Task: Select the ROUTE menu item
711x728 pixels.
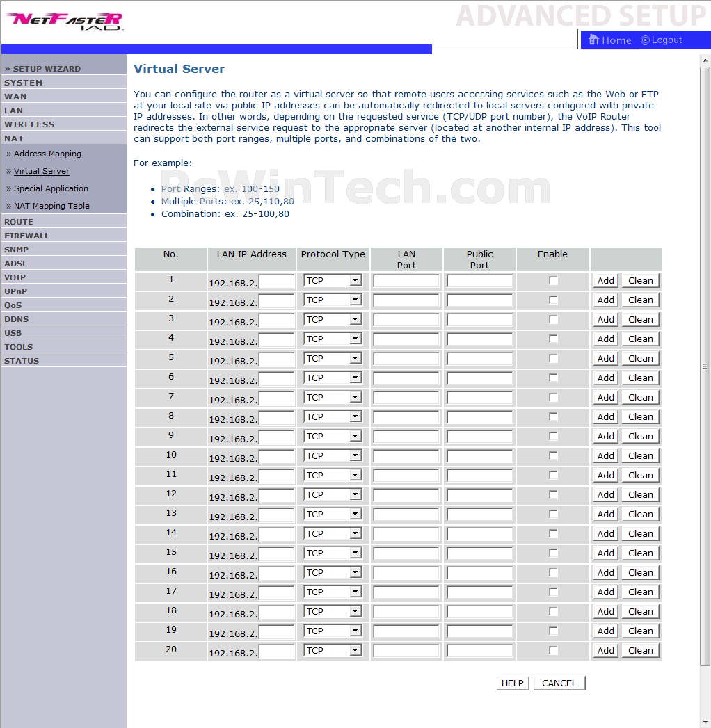Action: point(19,222)
